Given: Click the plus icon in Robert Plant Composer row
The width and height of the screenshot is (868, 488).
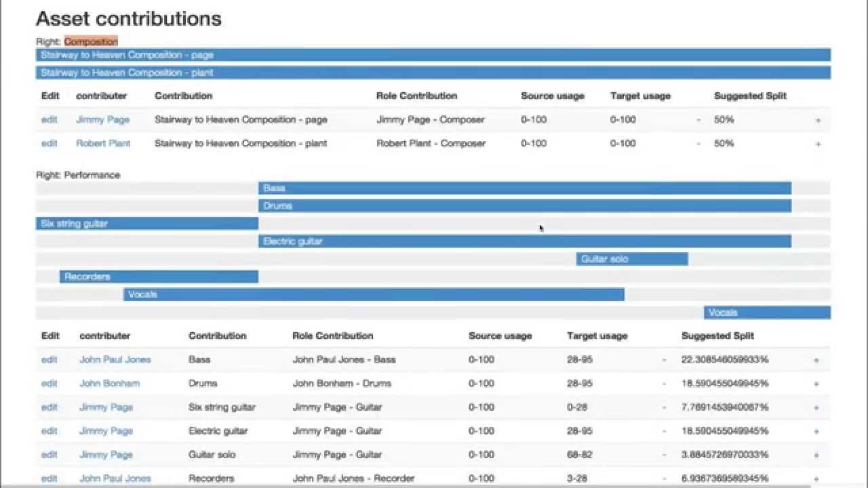Looking at the screenshot, I should point(818,144).
